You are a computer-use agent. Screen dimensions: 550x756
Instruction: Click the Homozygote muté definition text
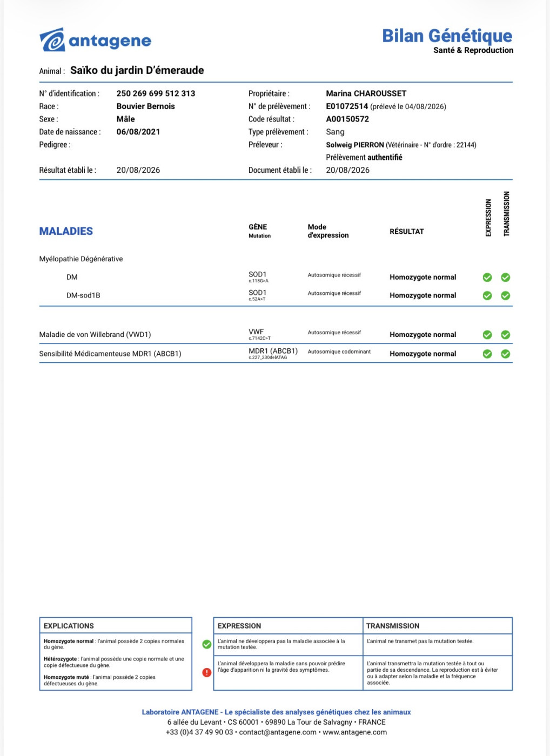point(99,680)
